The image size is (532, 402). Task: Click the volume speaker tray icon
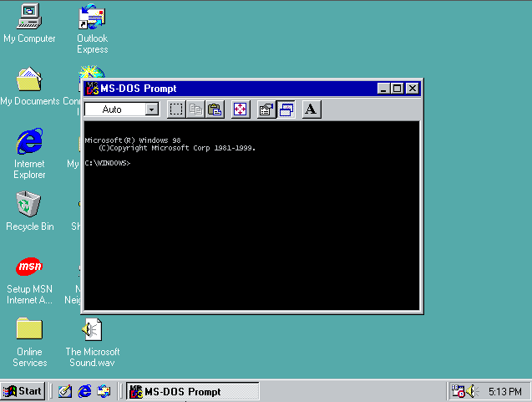pos(473,391)
